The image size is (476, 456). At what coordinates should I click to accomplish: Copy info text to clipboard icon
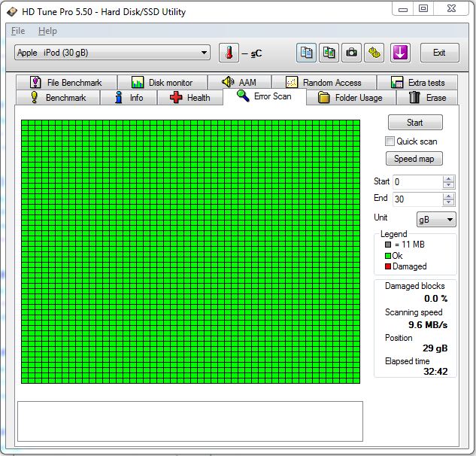[x=307, y=53]
